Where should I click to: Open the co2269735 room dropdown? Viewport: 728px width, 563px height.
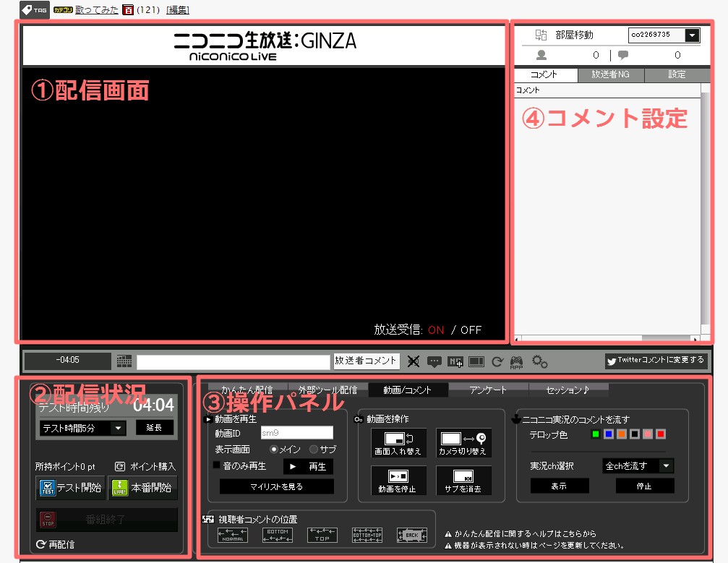pyautogui.click(x=692, y=35)
